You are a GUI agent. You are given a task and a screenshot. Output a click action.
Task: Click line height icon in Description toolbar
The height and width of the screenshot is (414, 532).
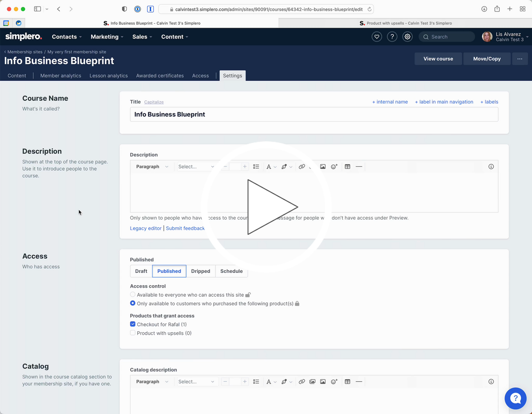click(x=256, y=167)
